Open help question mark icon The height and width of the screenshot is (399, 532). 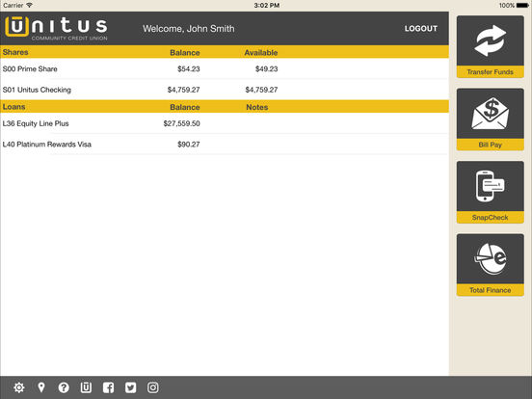(x=64, y=387)
